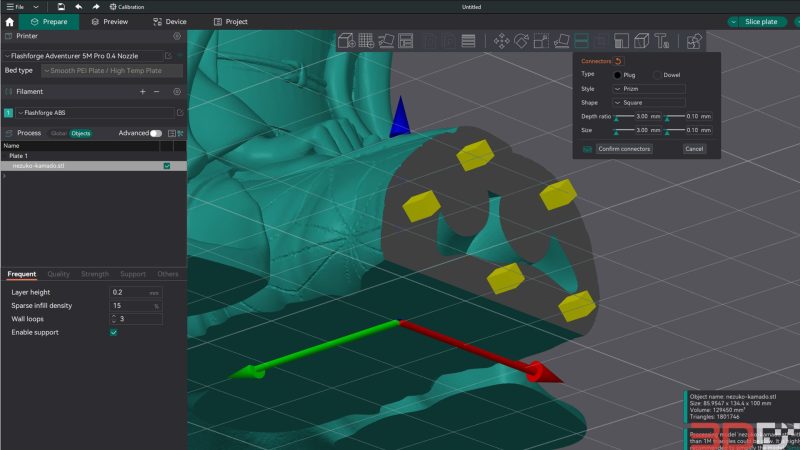The width and height of the screenshot is (800, 450).
Task: Open the printer preset dropdown
Action: pos(83,56)
